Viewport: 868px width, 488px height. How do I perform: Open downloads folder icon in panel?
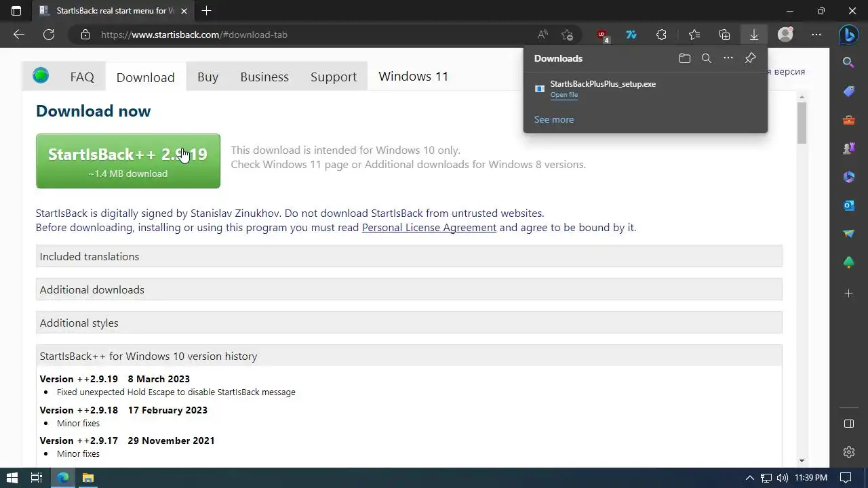point(685,58)
